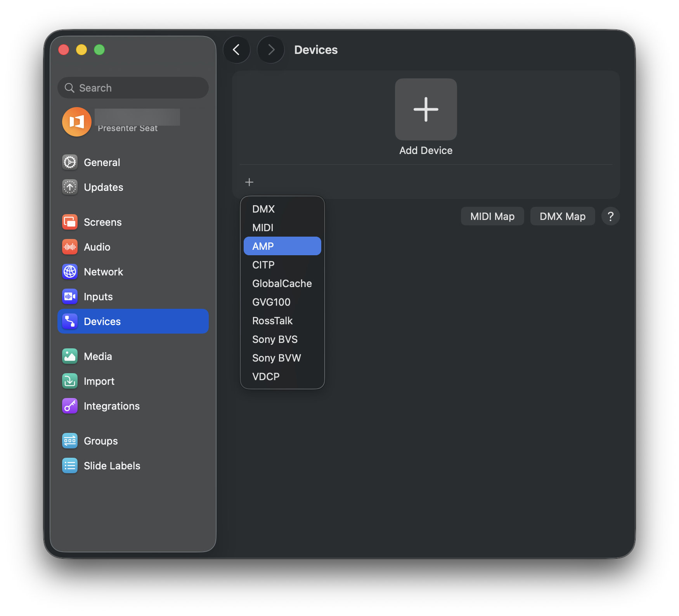Focus the Search field in sidebar
The height and width of the screenshot is (616, 679).
tap(133, 88)
